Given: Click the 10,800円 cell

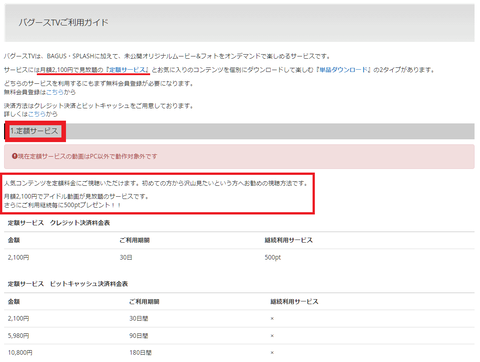Looking at the screenshot, I should pos(20,352).
